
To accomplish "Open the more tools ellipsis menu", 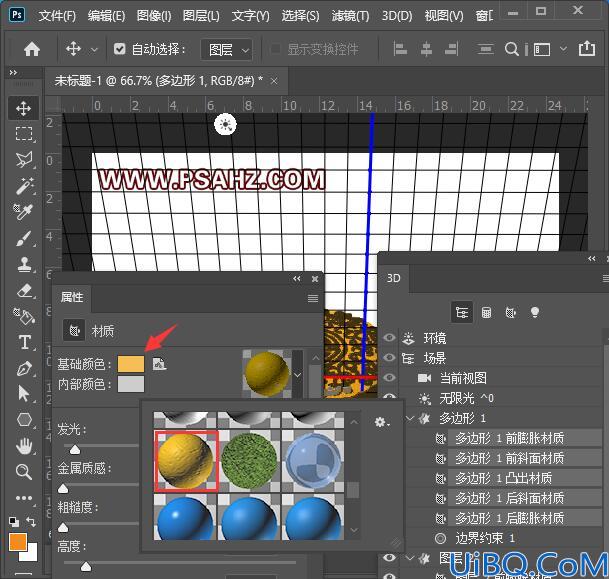I will point(24,498).
